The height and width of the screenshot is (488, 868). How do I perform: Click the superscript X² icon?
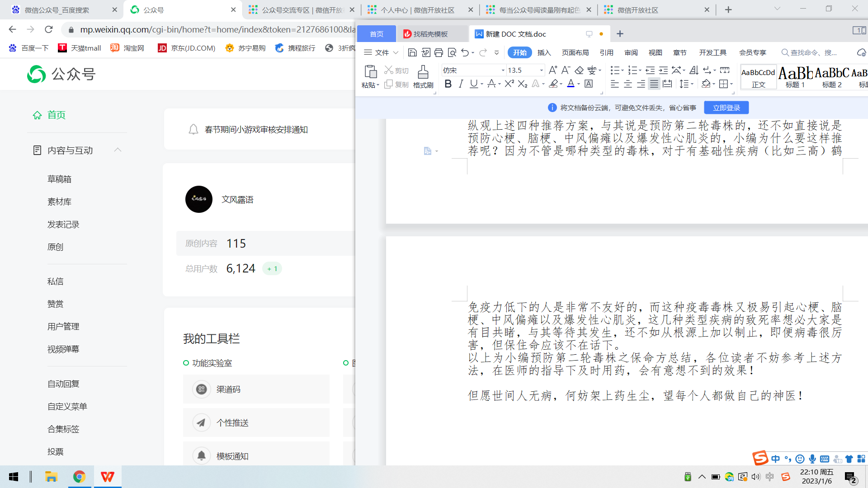[509, 84]
